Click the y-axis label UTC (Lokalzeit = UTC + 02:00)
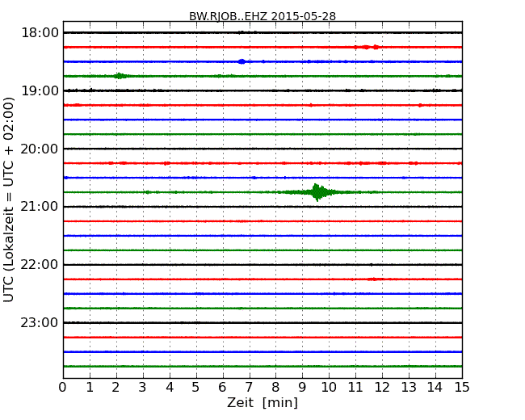This screenshot has width=525, height=420. [8, 199]
